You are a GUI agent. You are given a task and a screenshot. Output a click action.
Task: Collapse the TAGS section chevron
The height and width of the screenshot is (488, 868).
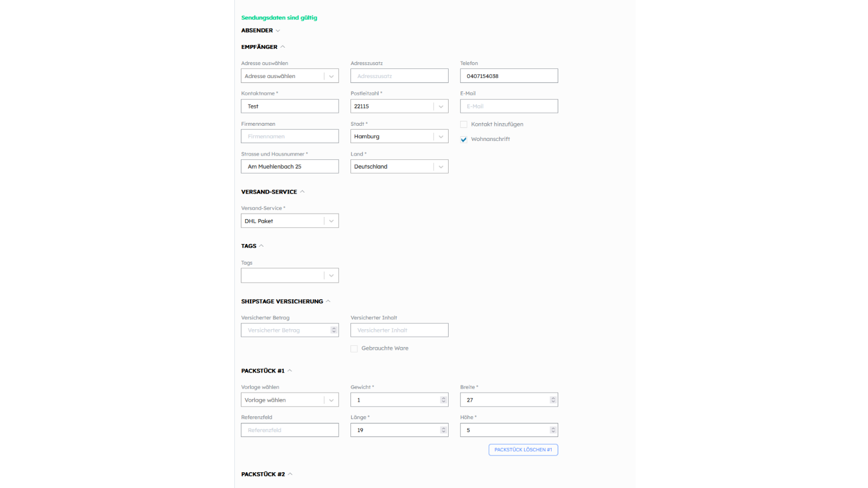(261, 246)
